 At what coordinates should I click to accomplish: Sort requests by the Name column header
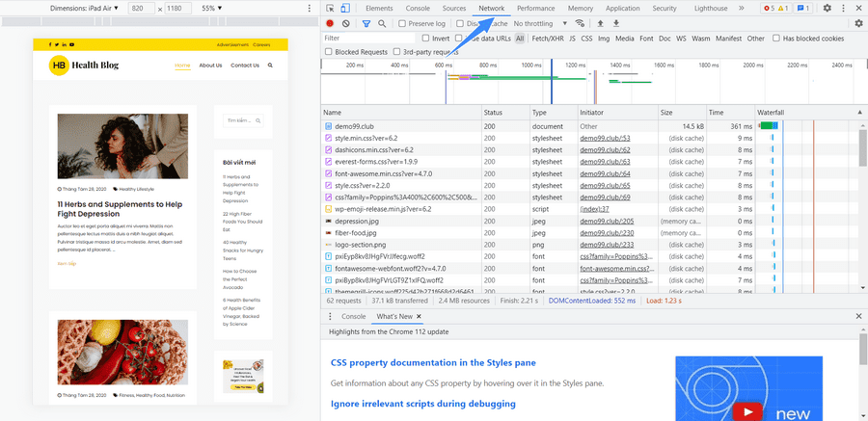tap(401, 113)
